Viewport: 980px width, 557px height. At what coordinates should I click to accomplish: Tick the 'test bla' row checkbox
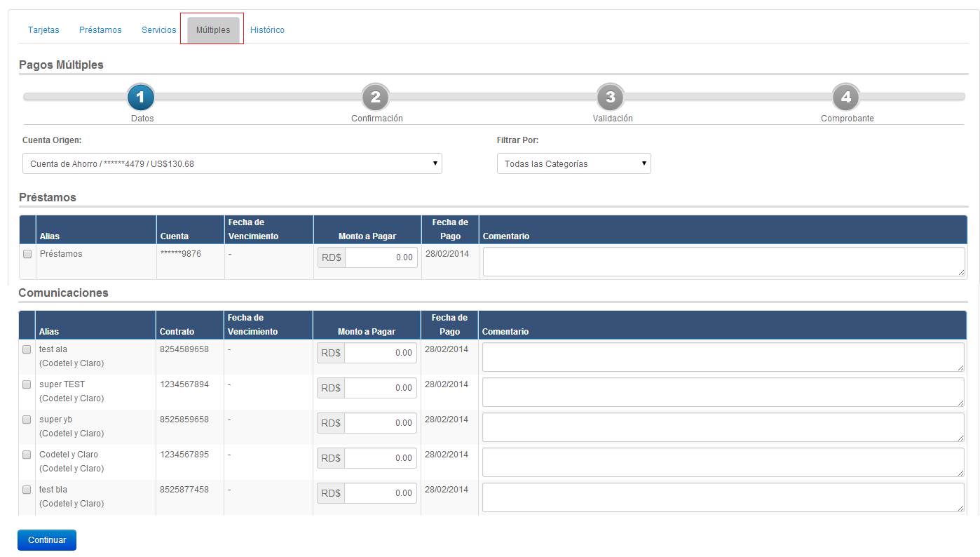pyautogui.click(x=27, y=490)
